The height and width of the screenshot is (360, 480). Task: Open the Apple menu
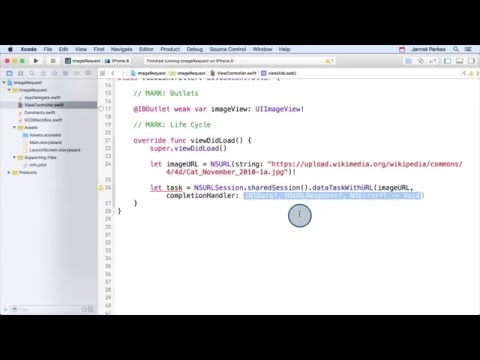pos(10,49)
